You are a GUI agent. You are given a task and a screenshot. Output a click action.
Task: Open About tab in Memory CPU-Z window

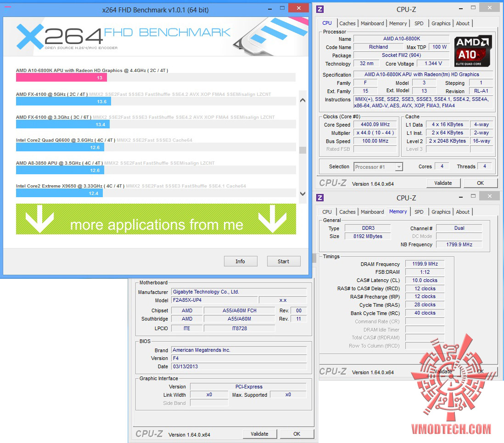tap(463, 212)
